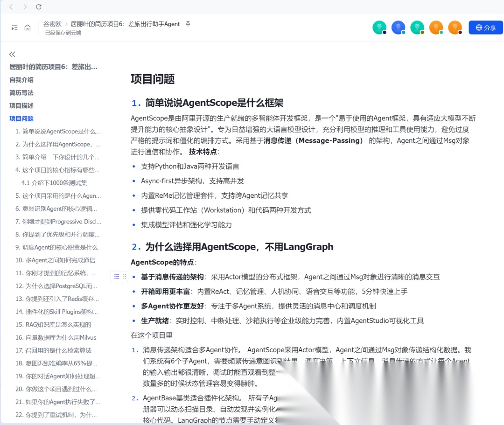Select the document title in the breadcrumb

[x=125, y=24]
